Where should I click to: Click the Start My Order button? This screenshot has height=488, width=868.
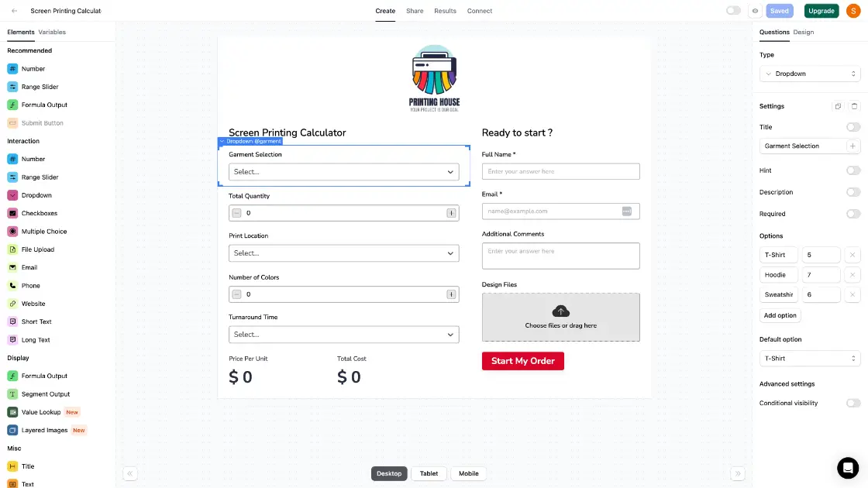pyautogui.click(x=523, y=360)
